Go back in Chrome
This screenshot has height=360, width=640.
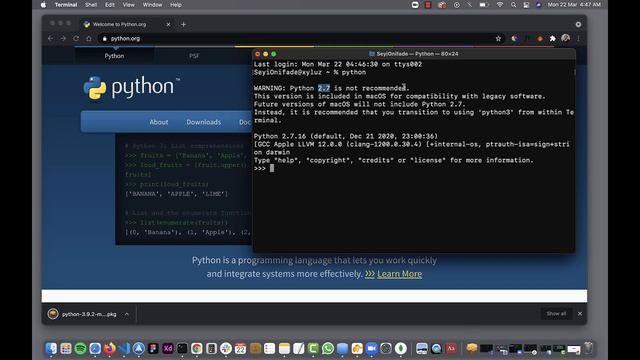pos(51,38)
